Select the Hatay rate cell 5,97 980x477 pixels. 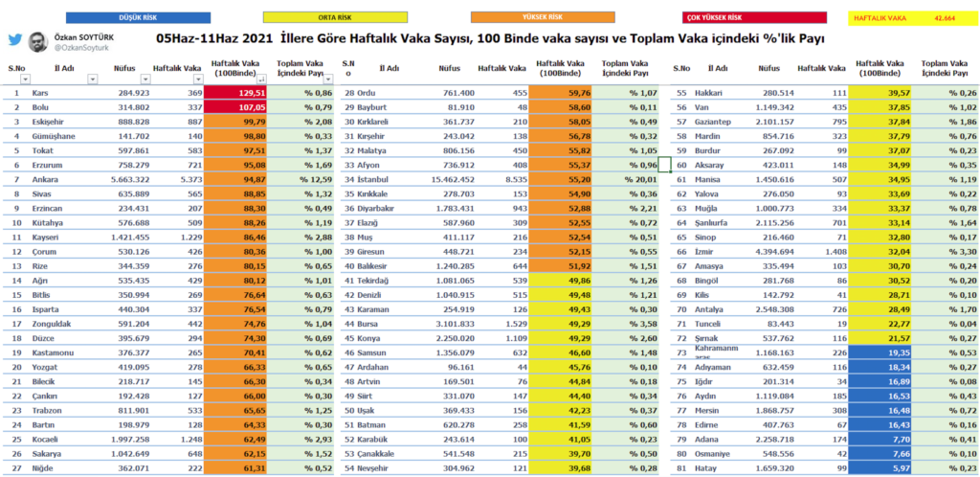click(880, 469)
